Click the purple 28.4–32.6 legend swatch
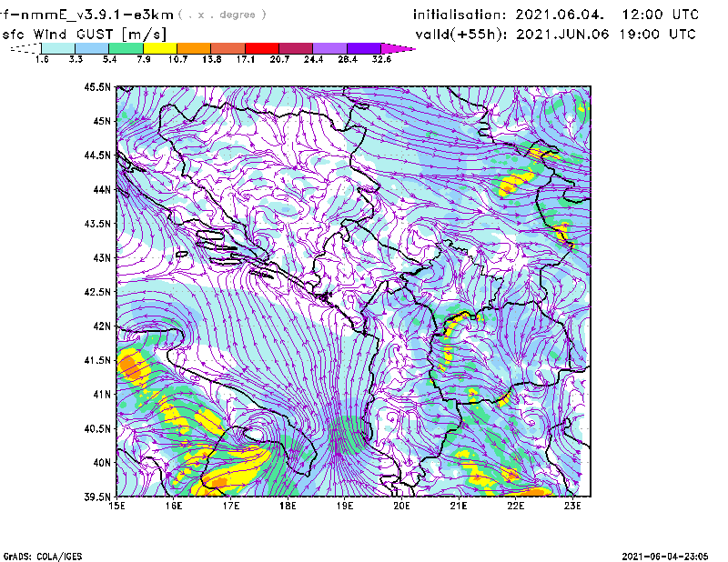The height and width of the screenshot is (562, 728). [363, 48]
